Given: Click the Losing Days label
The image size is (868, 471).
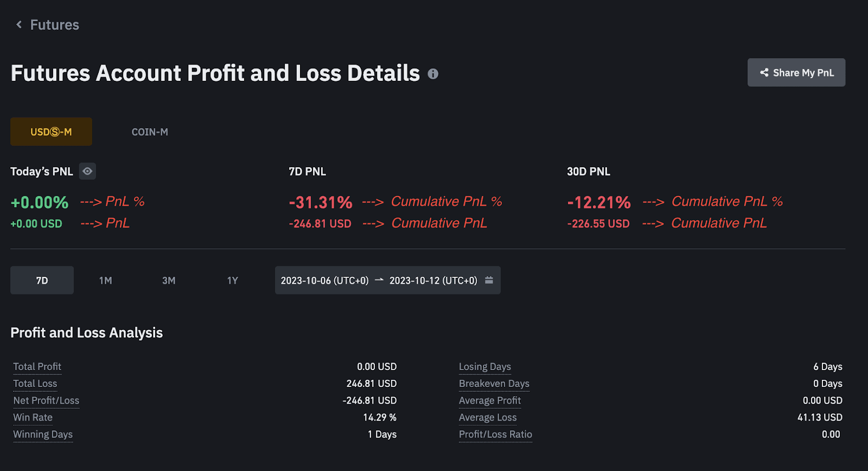Looking at the screenshot, I should click(484, 366).
